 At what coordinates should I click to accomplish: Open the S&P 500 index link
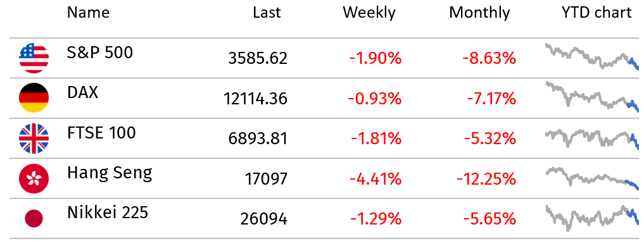pos(100,52)
